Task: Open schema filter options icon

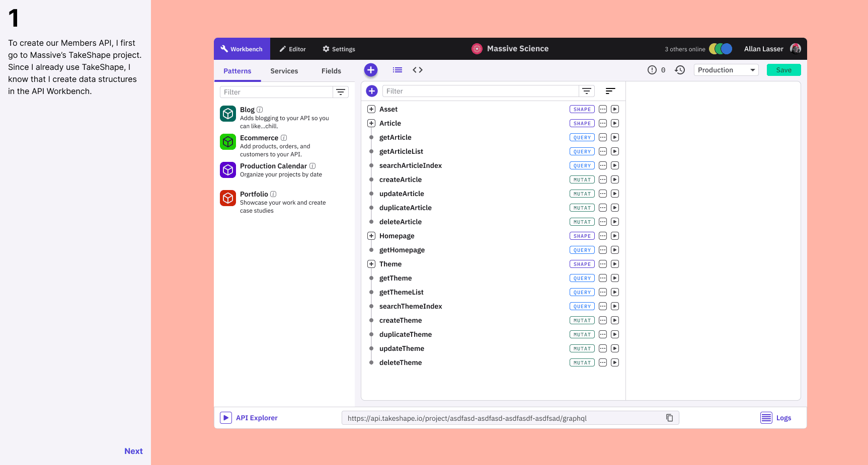Action: (x=587, y=91)
